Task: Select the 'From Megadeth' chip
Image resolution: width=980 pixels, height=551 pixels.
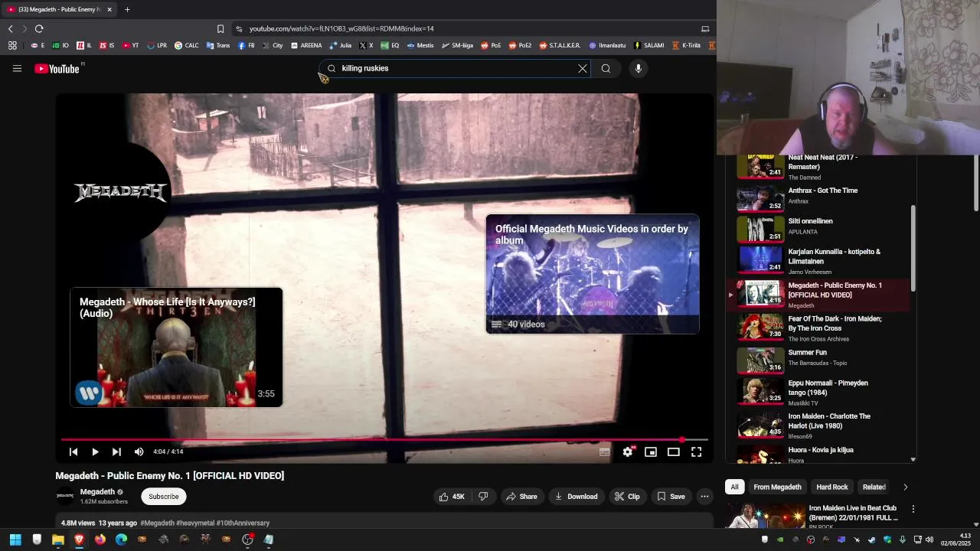Action: click(777, 487)
